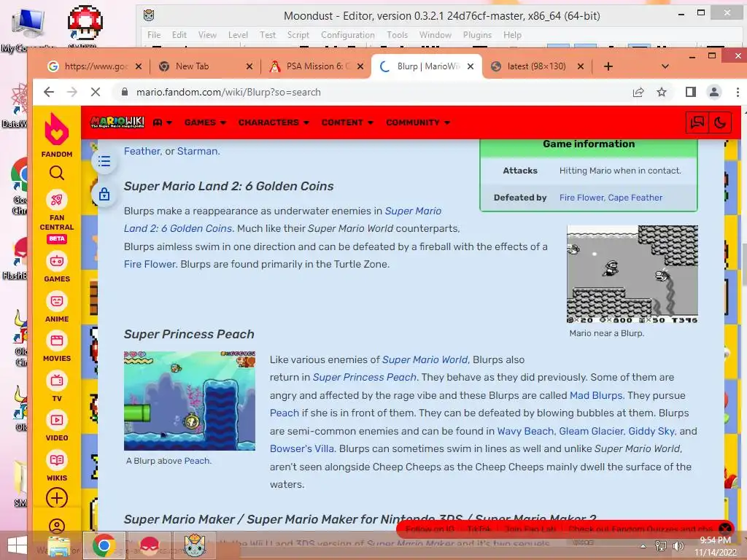
Task: Expand the COMMUNITY dropdown
Action: 418,122
